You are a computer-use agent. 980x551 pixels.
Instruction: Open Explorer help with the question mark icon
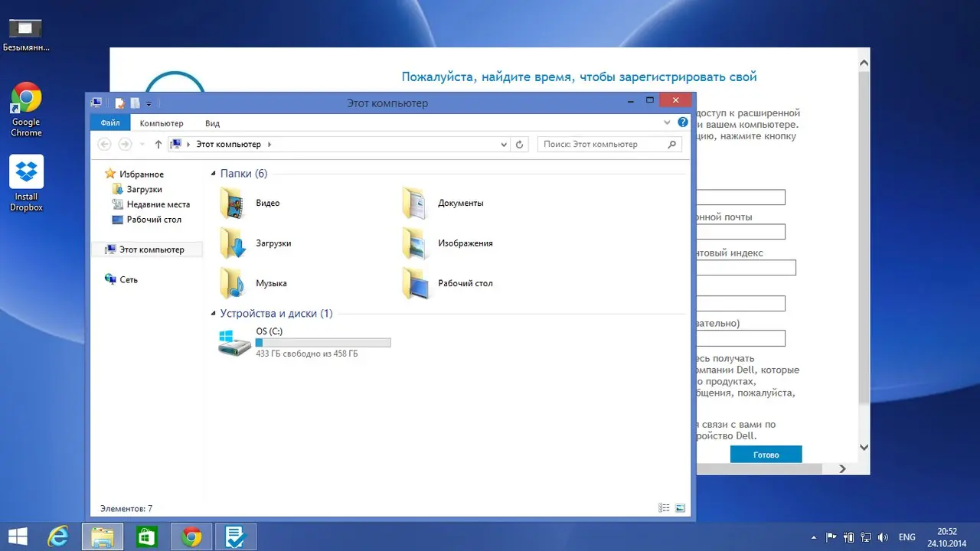point(683,122)
